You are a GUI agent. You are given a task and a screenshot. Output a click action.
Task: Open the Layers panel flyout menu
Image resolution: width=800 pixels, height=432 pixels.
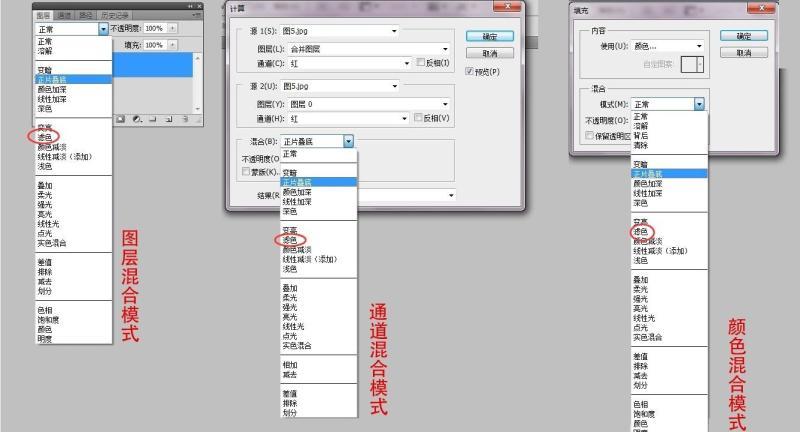click(x=197, y=16)
